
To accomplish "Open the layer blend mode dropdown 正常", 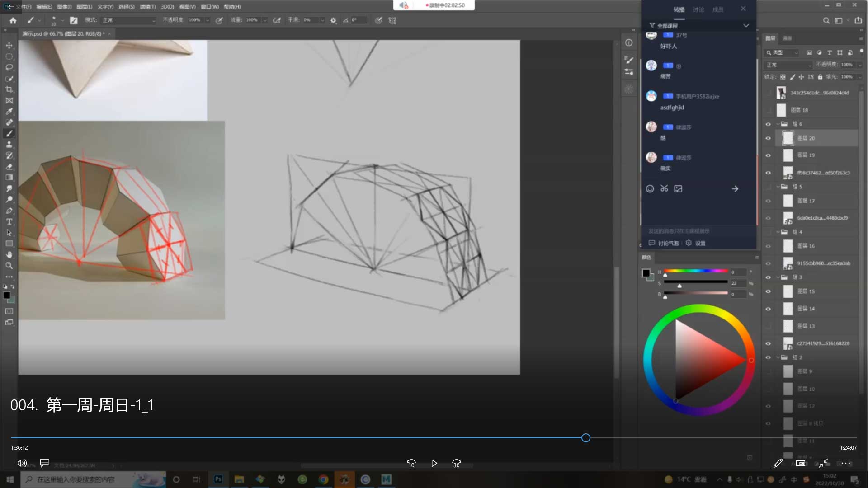I will click(x=788, y=65).
